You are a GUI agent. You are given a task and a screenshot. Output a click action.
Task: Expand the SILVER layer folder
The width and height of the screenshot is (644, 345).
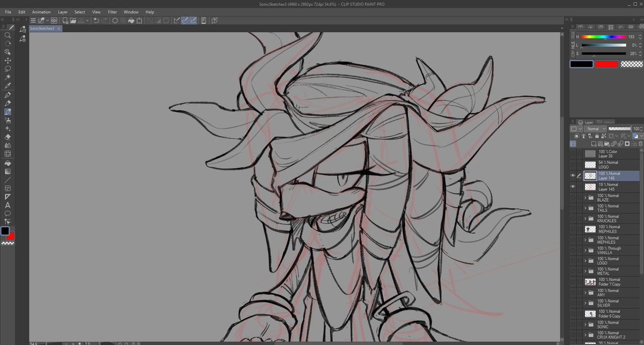(x=586, y=303)
